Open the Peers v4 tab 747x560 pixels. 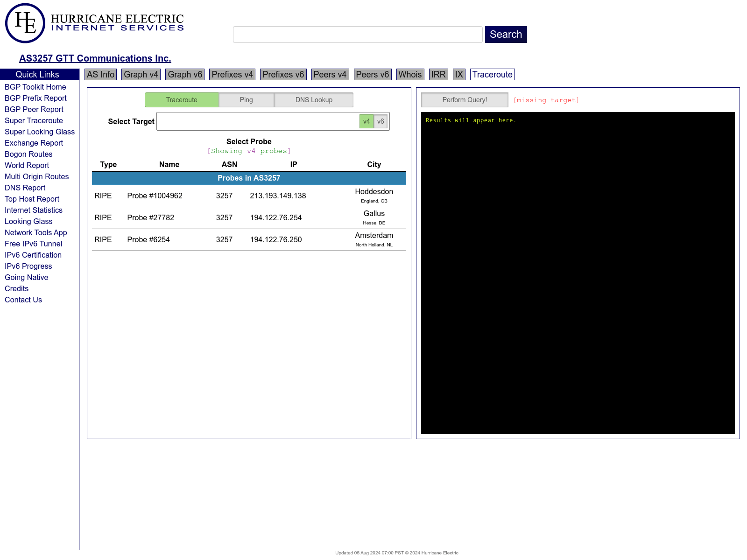(330, 75)
